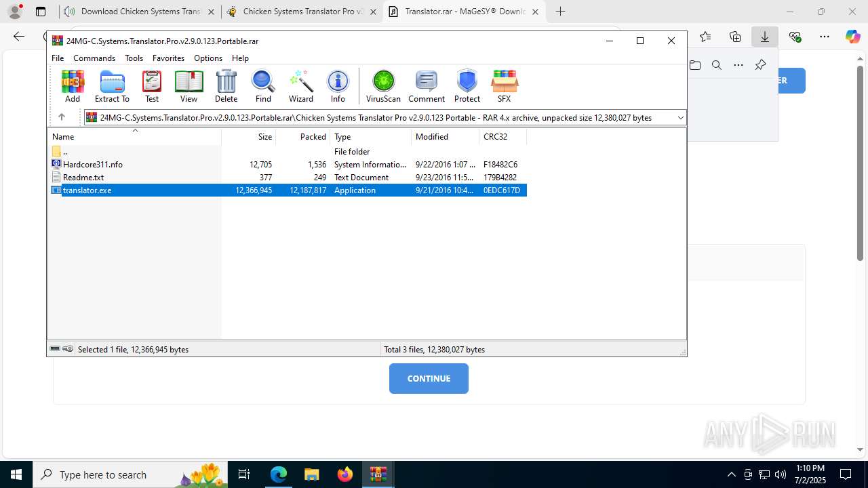The width and height of the screenshot is (868, 488).
Task: Open Windows Start menu
Action: point(16,474)
